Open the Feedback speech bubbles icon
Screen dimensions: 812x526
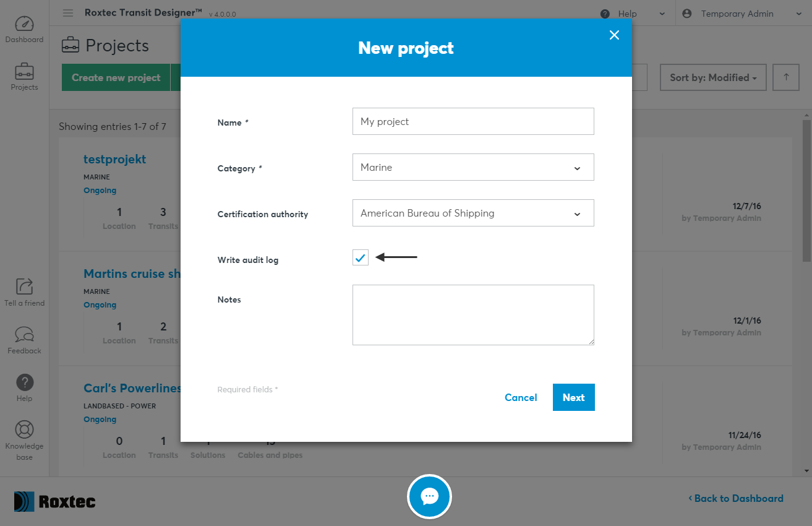tap(24, 335)
